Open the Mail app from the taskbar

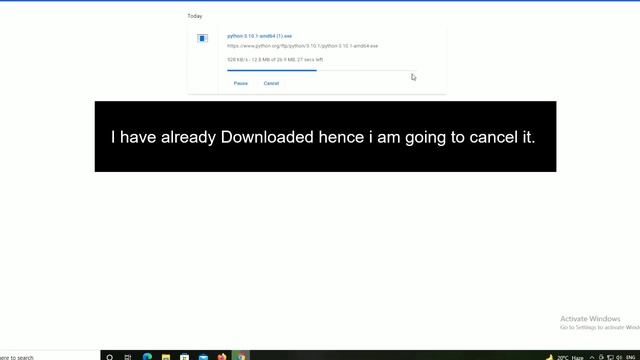(x=203, y=357)
